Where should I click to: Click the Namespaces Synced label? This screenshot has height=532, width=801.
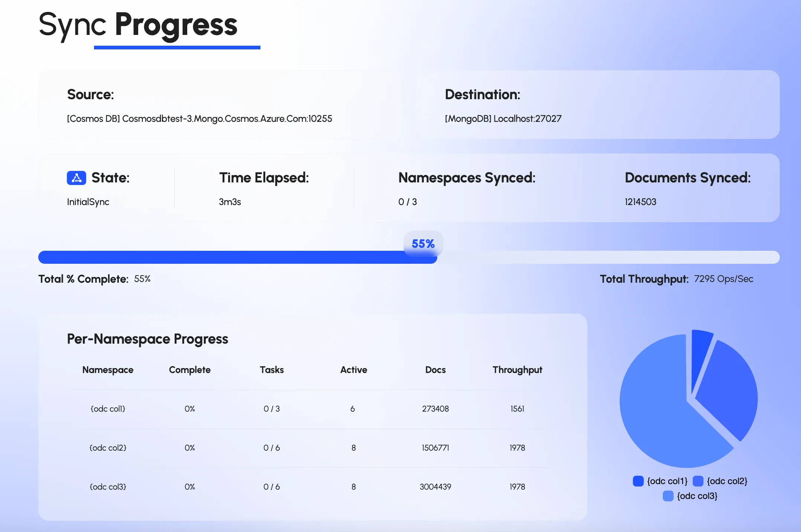[467, 178]
